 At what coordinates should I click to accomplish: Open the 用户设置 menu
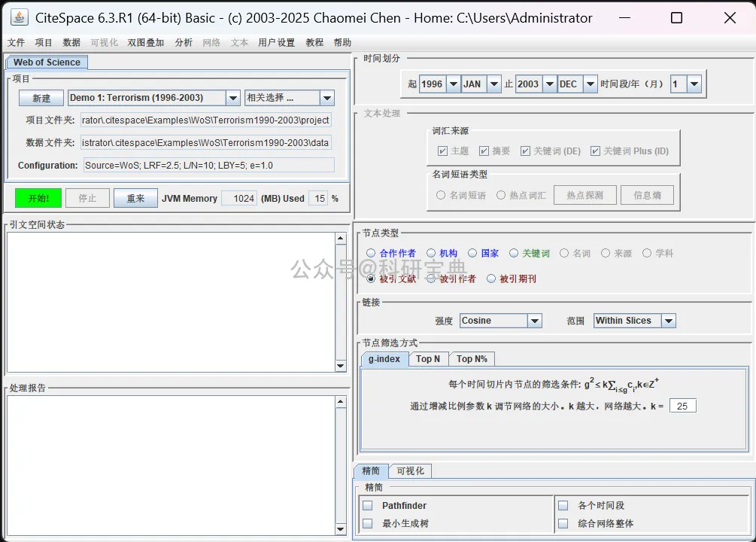click(276, 42)
